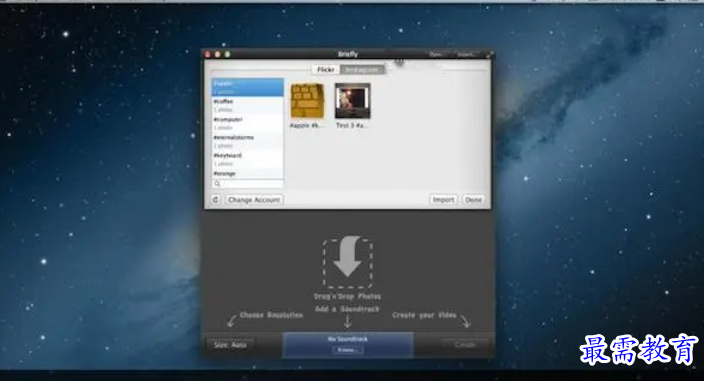Viewport: 704px width, 381px height.
Task: Click the yellow minimize window button
Action: point(218,54)
